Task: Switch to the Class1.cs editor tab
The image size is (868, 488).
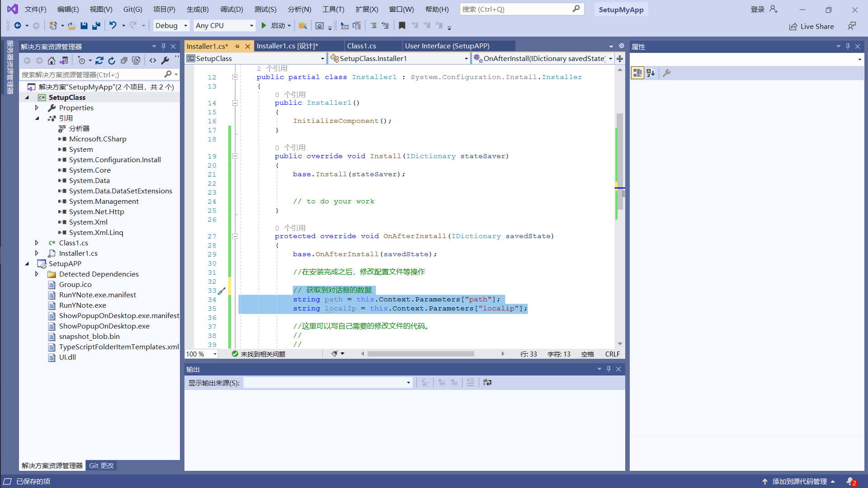Action: coord(362,46)
